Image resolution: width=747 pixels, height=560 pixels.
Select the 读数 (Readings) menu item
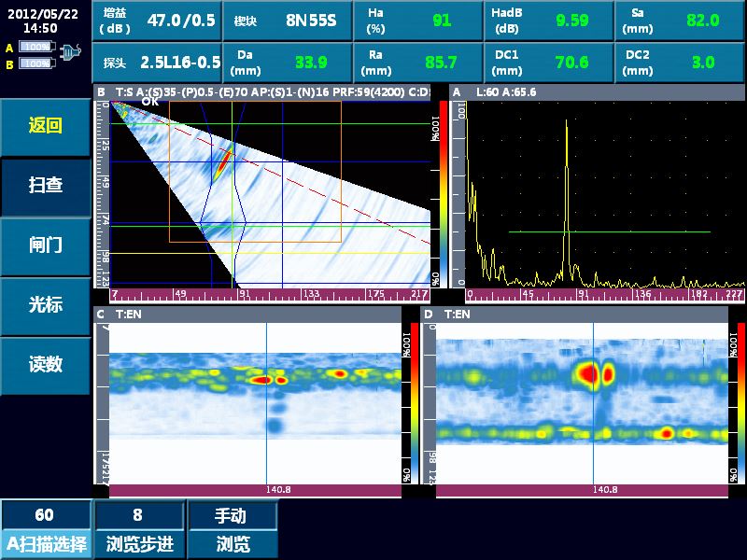click(45, 365)
